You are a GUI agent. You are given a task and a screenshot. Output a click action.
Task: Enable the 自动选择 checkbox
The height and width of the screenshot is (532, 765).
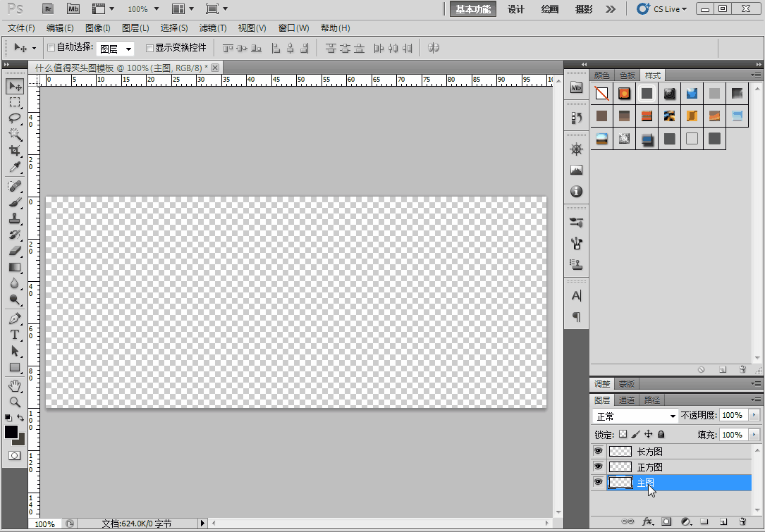51,47
